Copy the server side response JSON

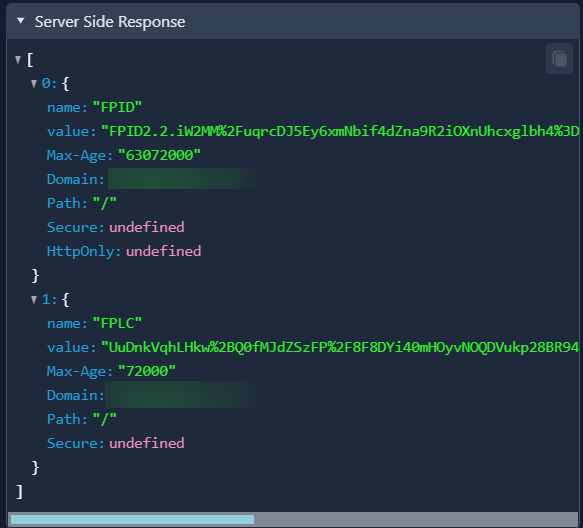pos(559,59)
